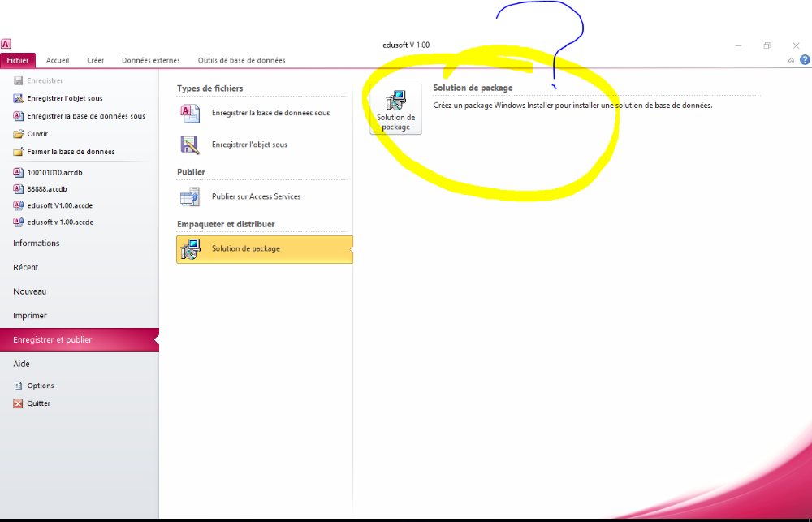Open the Créer ribbon tab
Image resolution: width=812 pixels, height=522 pixels.
coord(96,60)
